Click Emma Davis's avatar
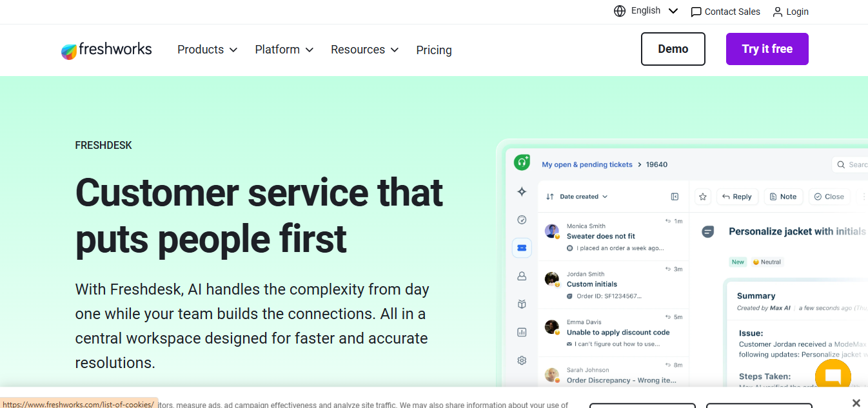 [552, 327]
